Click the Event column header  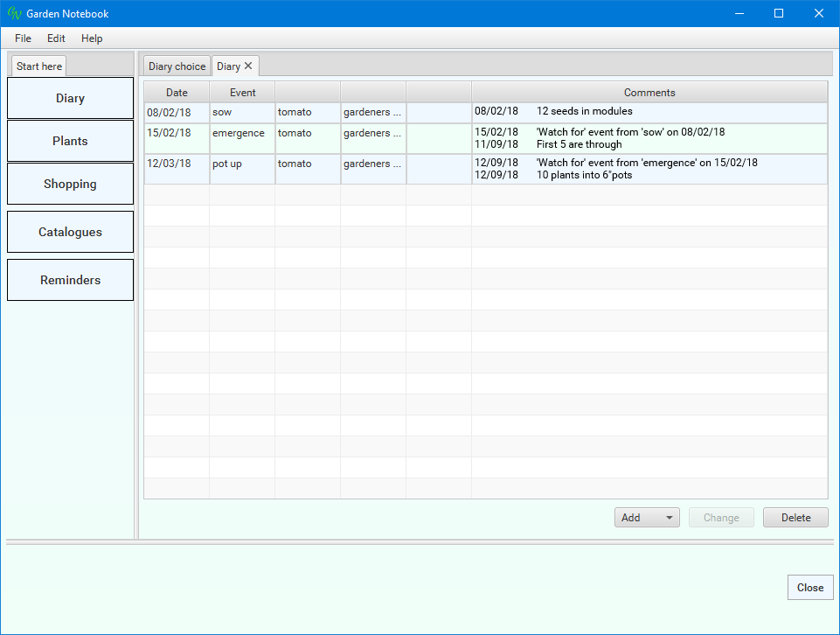[242, 93]
